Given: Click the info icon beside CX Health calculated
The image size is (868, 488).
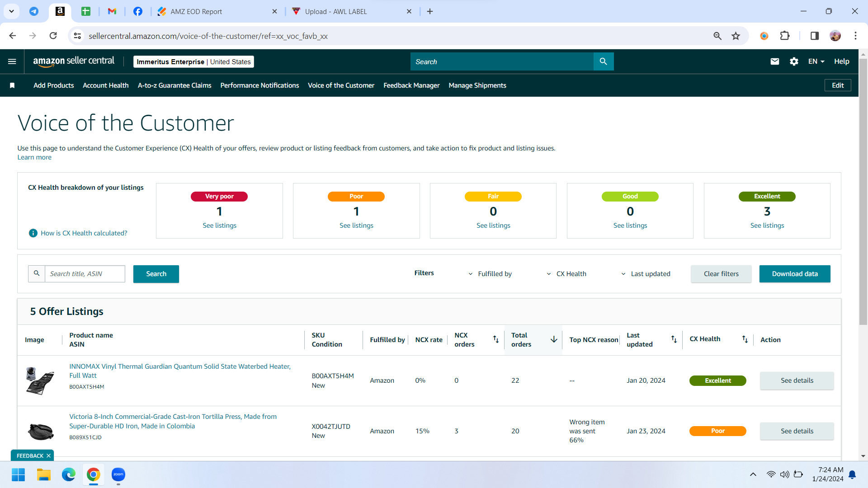Looking at the screenshot, I should pos(33,233).
